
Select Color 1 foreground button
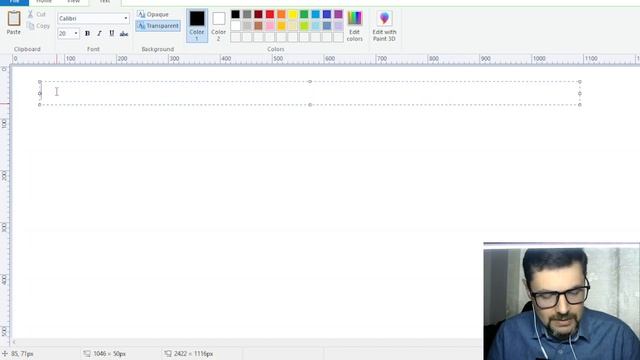pyautogui.click(x=197, y=25)
